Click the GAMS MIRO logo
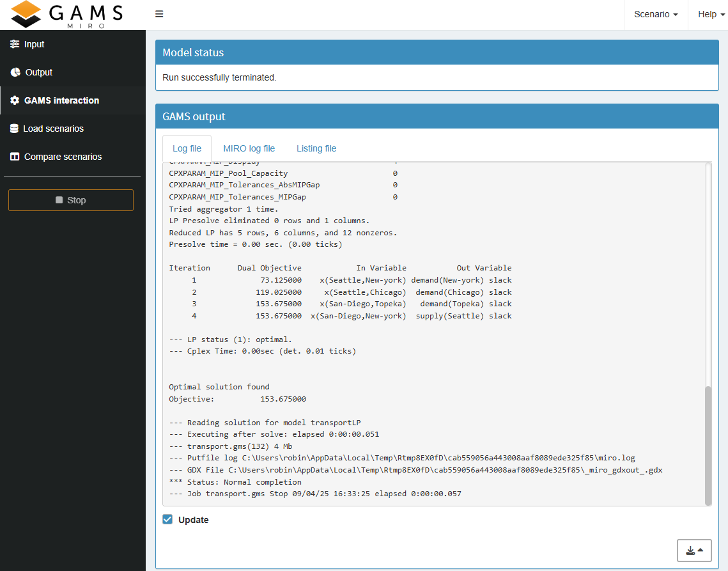 (67, 15)
